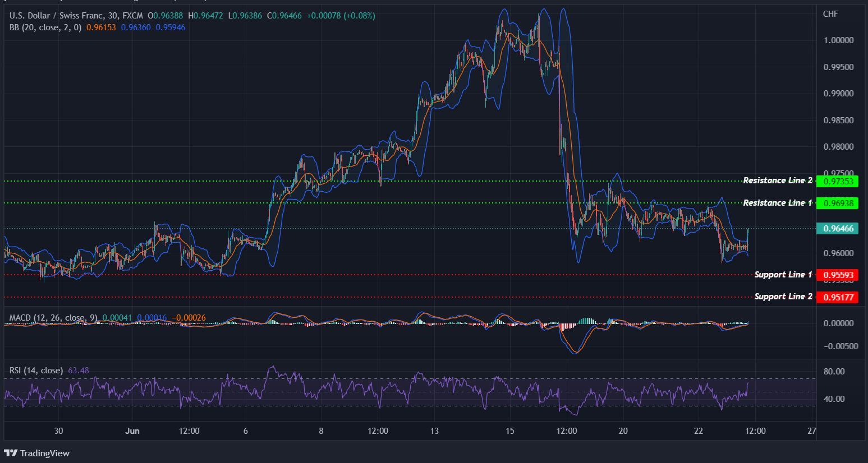
Task: Select the Support Line 2 label
Action: click(783, 297)
